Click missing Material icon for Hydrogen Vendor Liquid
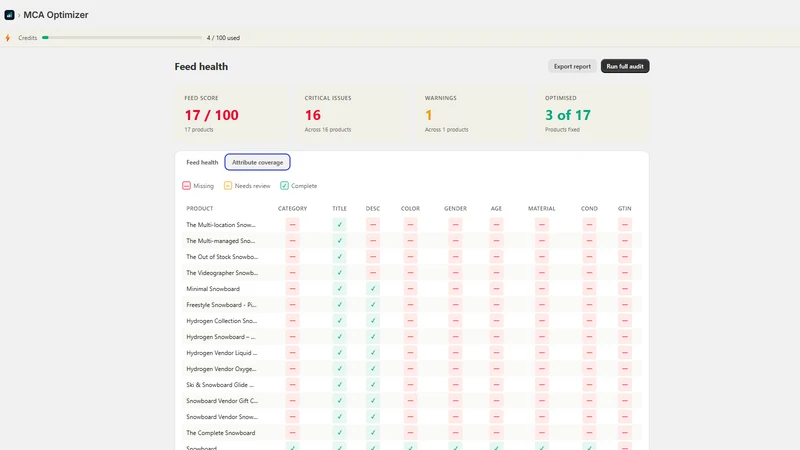 542,353
